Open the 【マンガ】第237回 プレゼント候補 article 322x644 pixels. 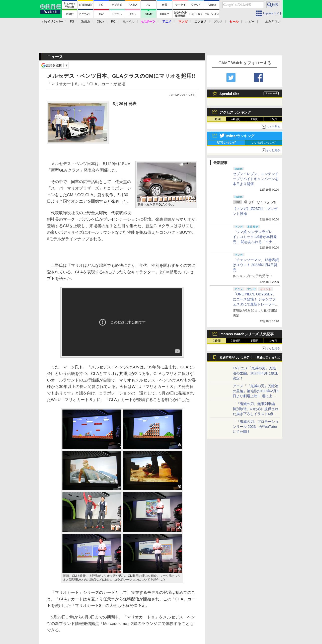coord(256,211)
